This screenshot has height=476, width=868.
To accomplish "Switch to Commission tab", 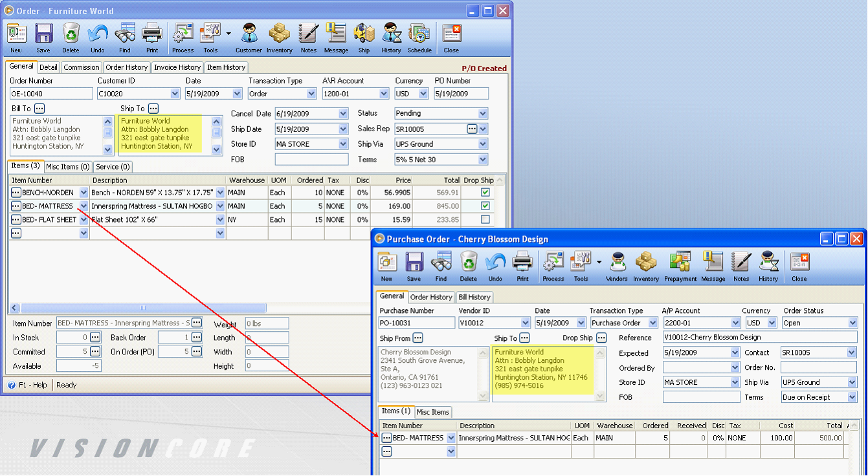I will coord(82,67).
